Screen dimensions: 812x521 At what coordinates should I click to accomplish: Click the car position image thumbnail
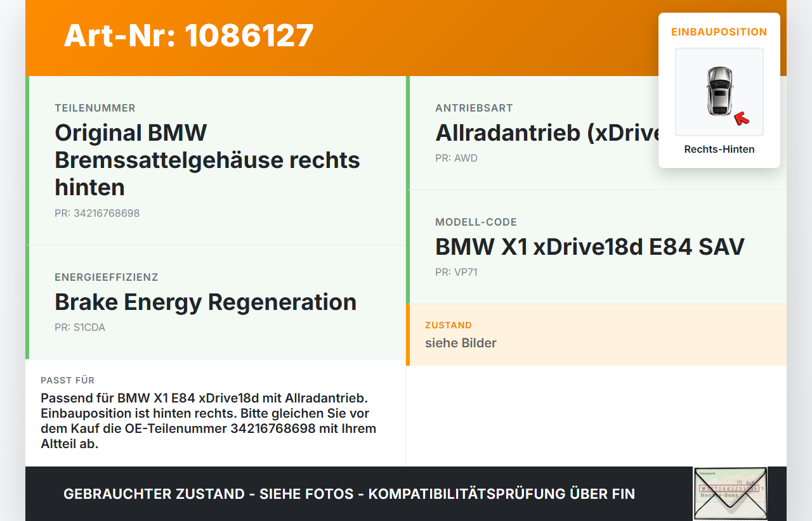pyautogui.click(x=719, y=92)
